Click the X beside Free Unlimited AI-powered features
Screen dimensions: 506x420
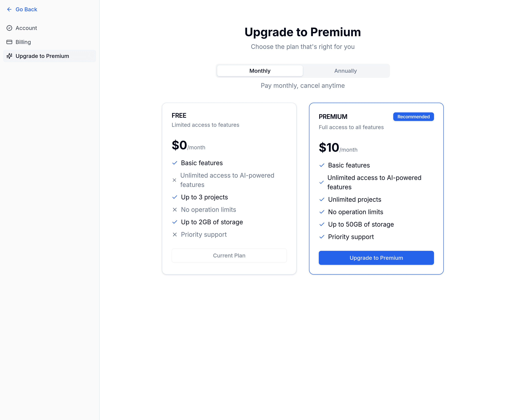click(x=174, y=180)
